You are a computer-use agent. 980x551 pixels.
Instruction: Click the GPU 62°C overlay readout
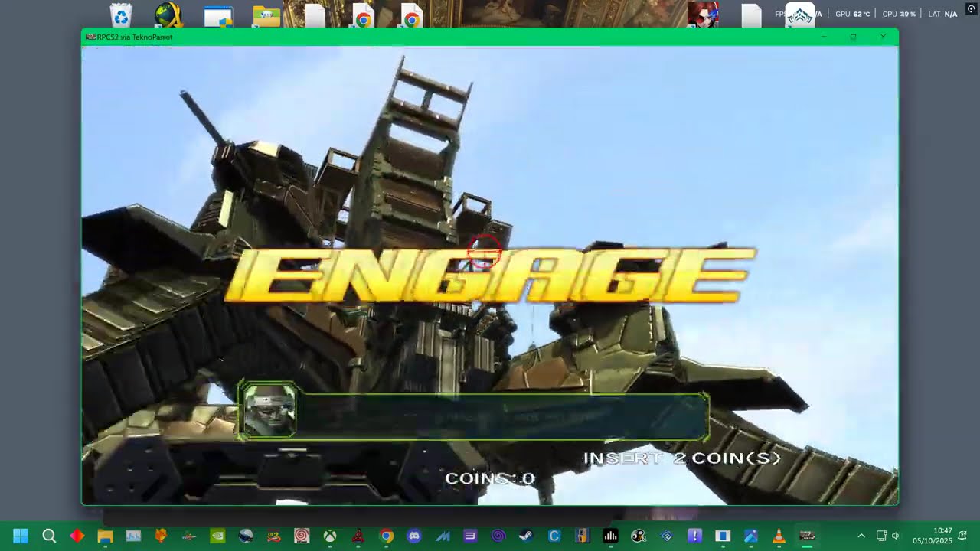(852, 14)
